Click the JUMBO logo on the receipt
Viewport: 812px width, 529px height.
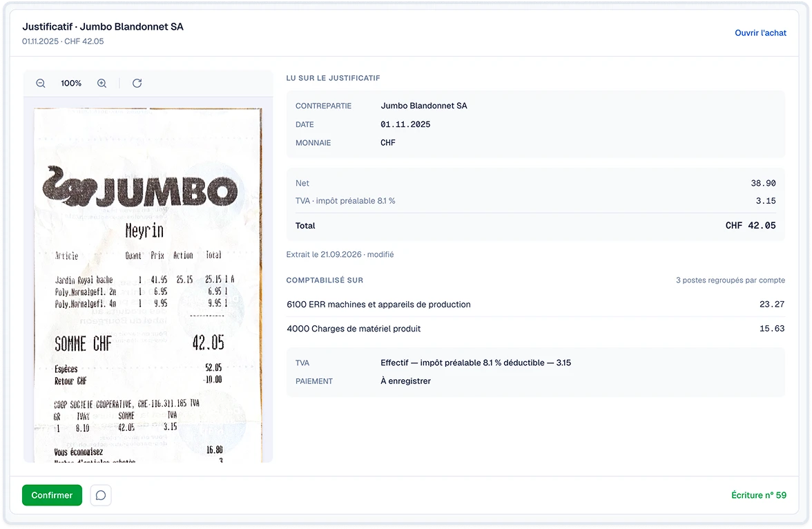click(x=139, y=187)
